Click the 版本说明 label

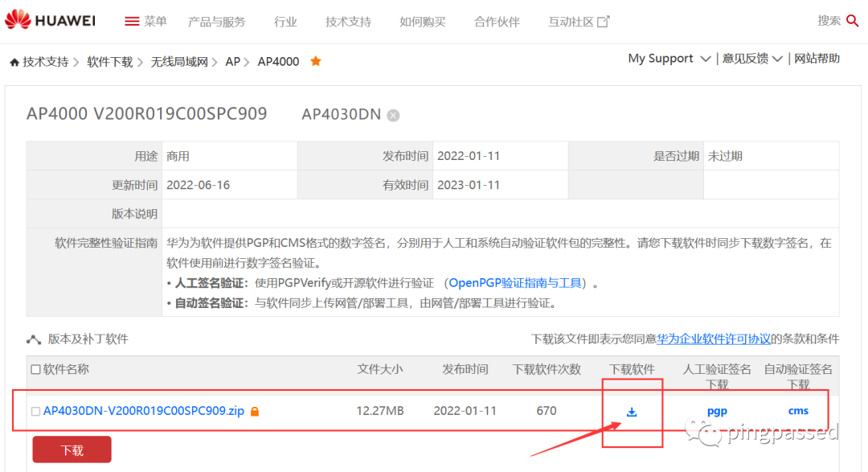coord(134,214)
